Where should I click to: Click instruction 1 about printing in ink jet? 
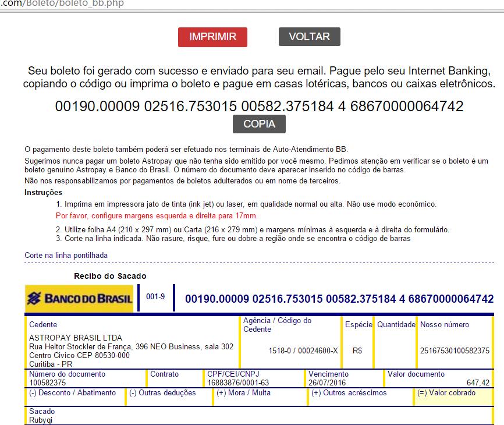246,204
